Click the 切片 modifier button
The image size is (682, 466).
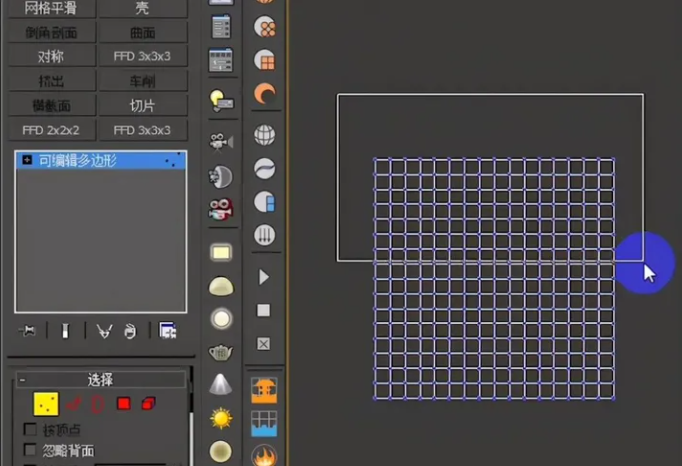click(x=142, y=106)
